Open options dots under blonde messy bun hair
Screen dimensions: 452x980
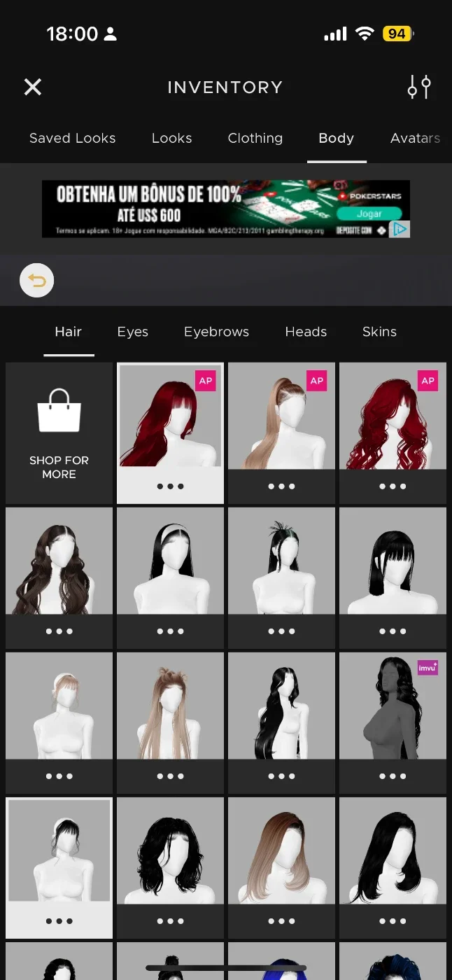click(170, 776)
